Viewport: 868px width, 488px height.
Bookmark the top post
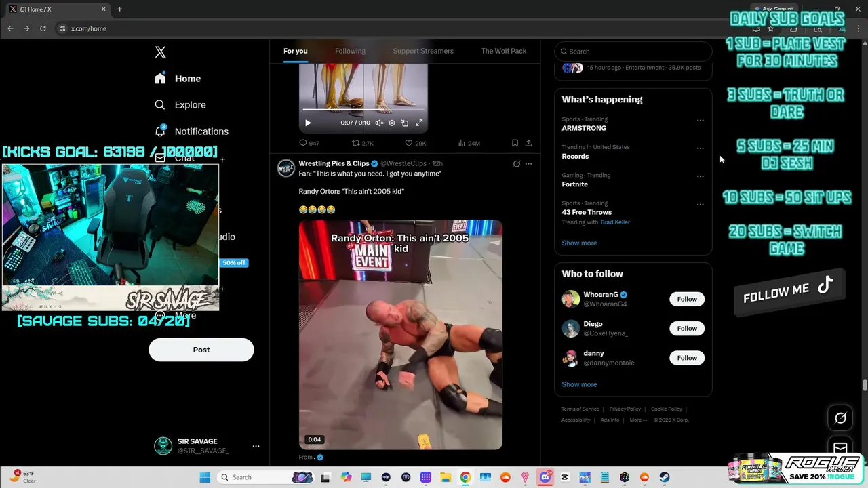[x=515, y=143]
